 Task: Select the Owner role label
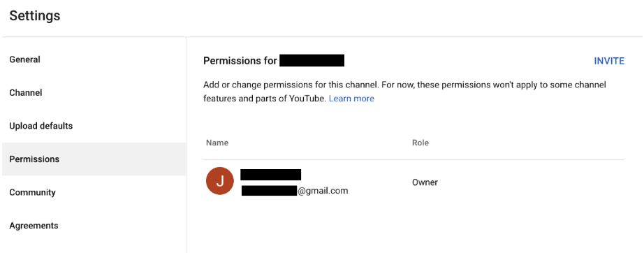(425, 182)
